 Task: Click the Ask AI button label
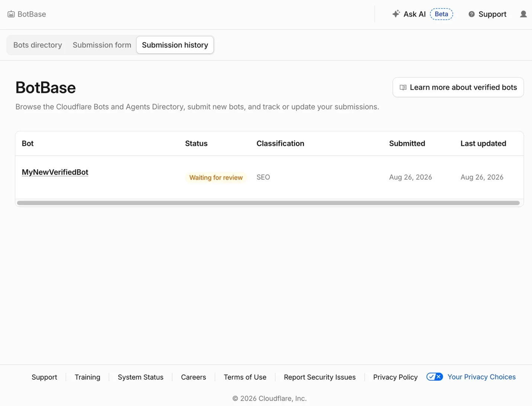click(414, 14)
